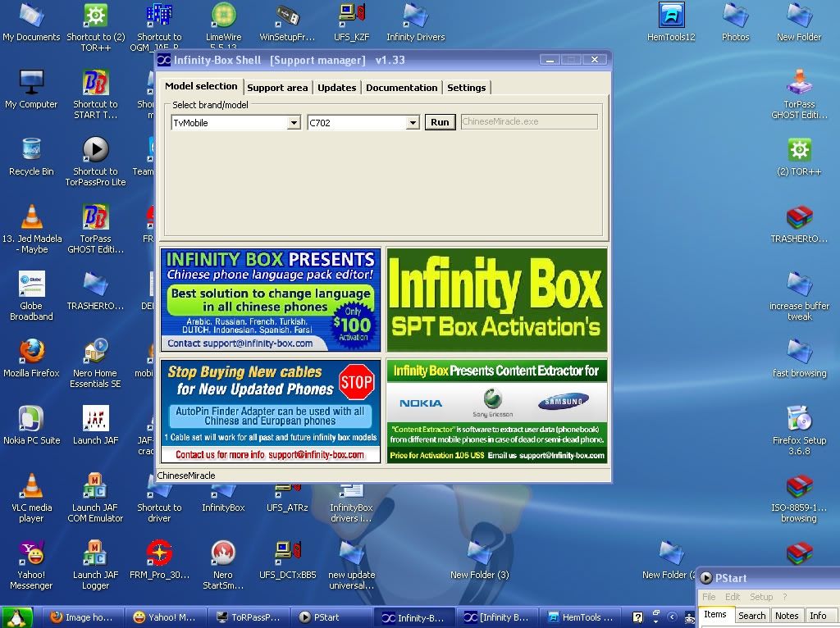Switch to the Model selection tab
The width and height of the screenshot is (840, 628).
point(201,86)
